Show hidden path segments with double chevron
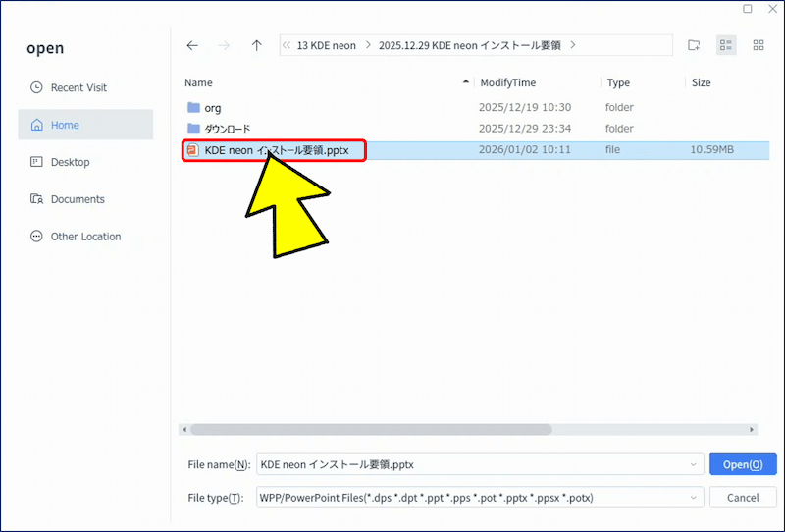Image resolution: width=785 pixels, height=532 pixels. click(x=287, y=45)
